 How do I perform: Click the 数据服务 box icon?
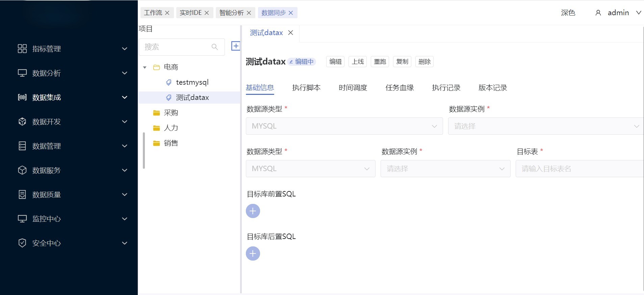(22, 170)
